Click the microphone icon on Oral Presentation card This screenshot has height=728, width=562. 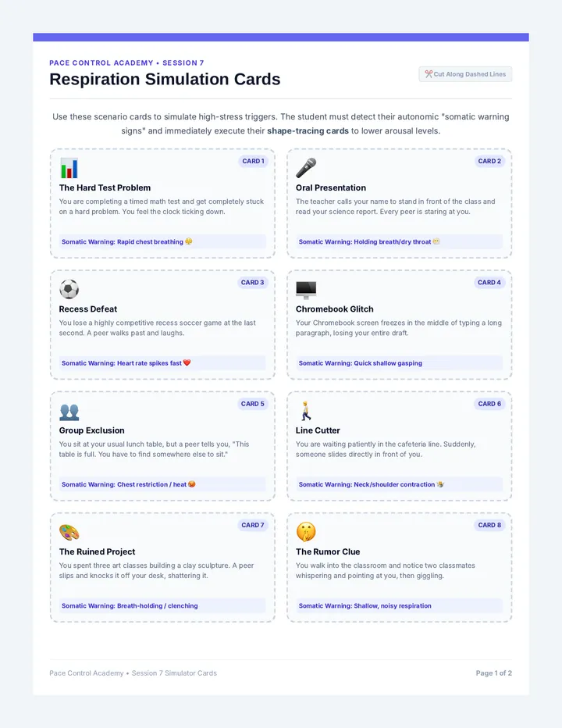coord(306,168)
